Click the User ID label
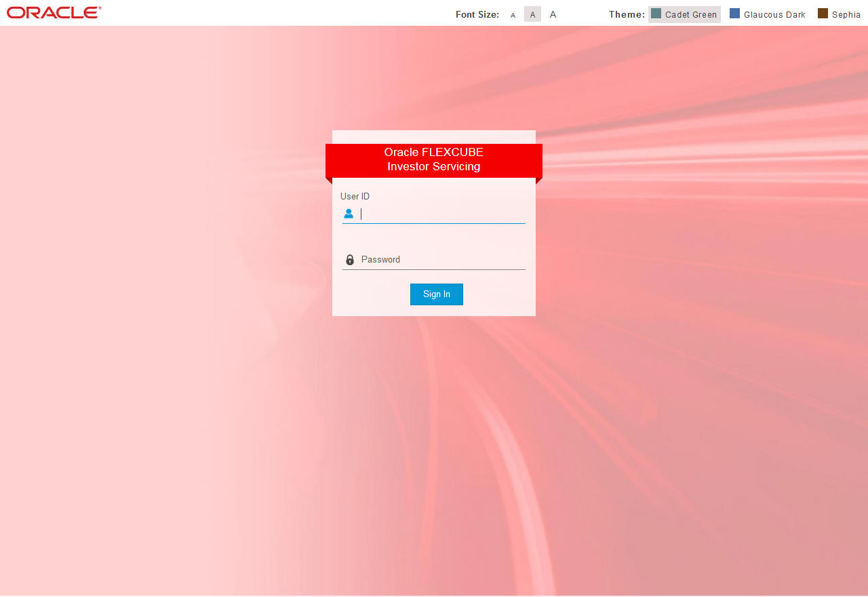Viewport: 868px width, 597px height. coord(355,197)
